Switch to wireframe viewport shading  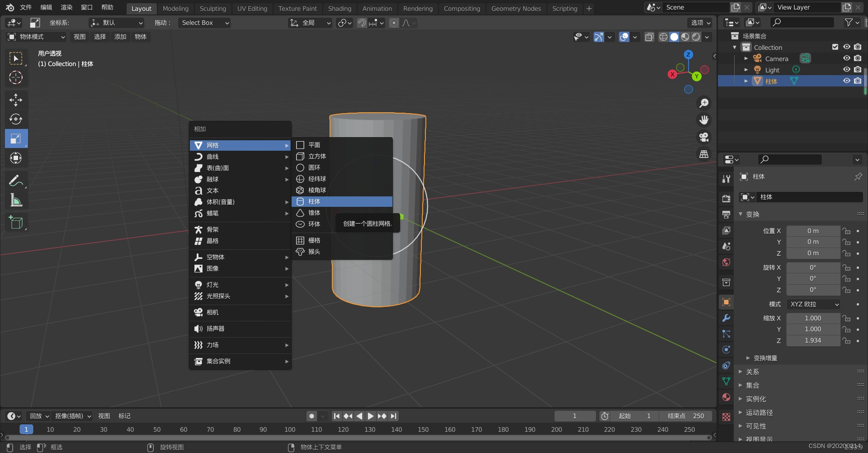(x=663, y=37)
